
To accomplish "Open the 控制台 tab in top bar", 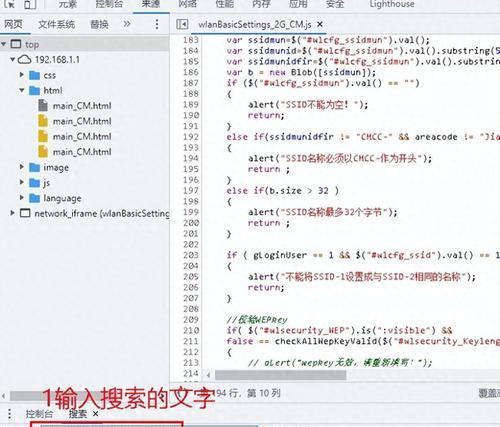I will (109, 4).
